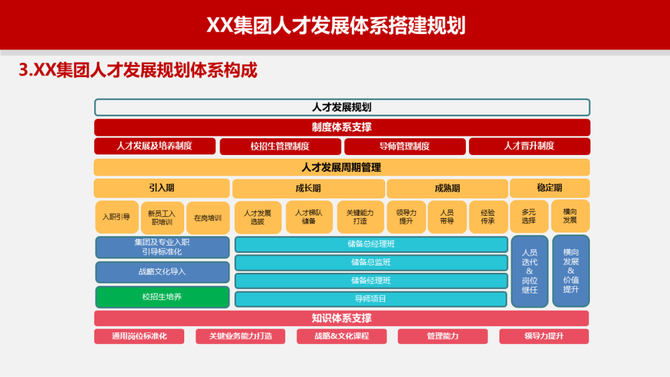Screen dimensions: 670x377
Task: Click the 知识体系支撑 pink bar
Action: 342,318
